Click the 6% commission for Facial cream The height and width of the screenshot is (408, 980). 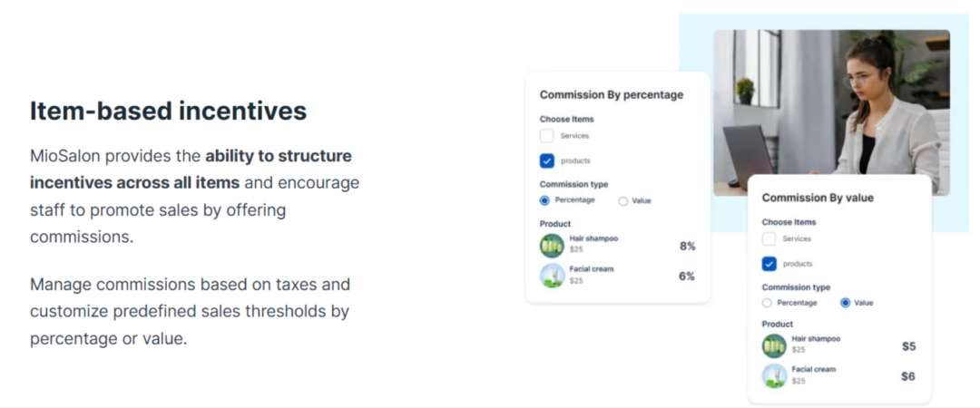pos(687,277)
